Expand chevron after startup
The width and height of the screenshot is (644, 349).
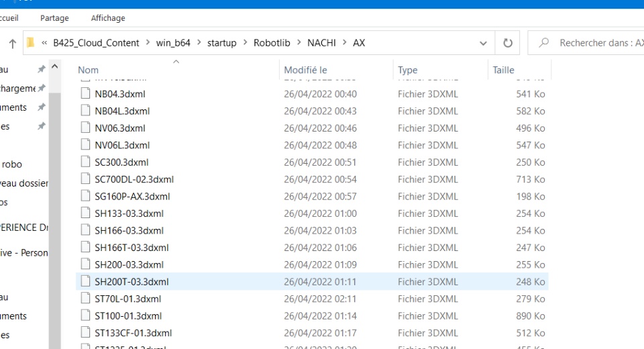tap(246, 43)
